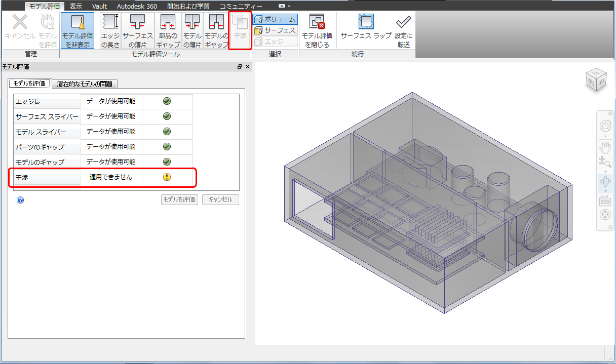Image resolution: width=616 pixels, height=364 pixels.
Task: Select the モデルのギャップ row label
Action: coord(47,163)
